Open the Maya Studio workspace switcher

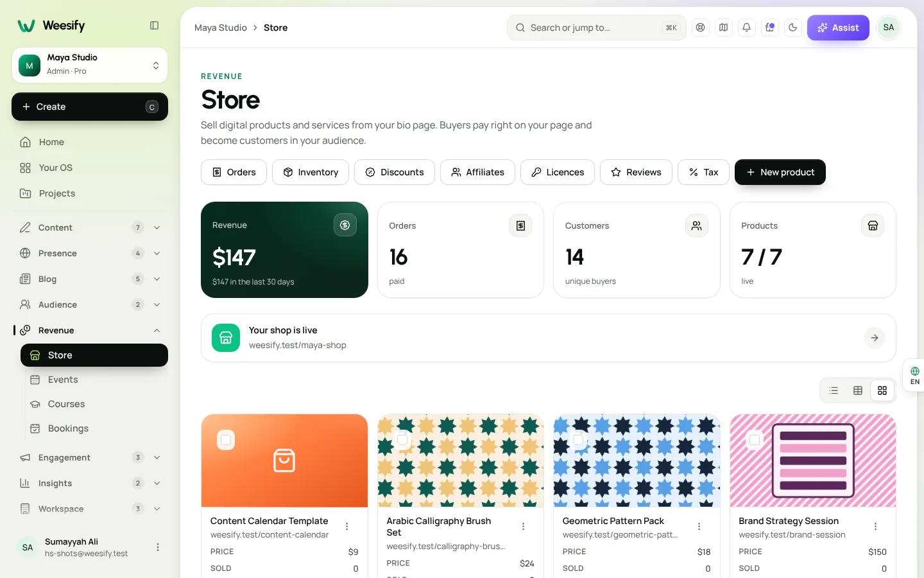pos(90,65)
